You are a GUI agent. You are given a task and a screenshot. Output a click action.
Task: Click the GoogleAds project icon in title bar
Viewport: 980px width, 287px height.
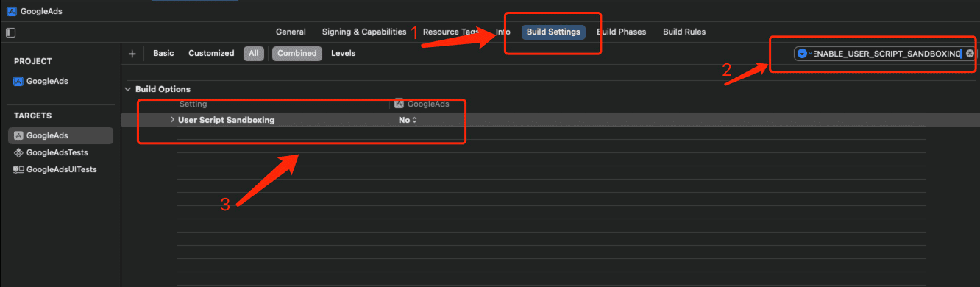point(11,12)
